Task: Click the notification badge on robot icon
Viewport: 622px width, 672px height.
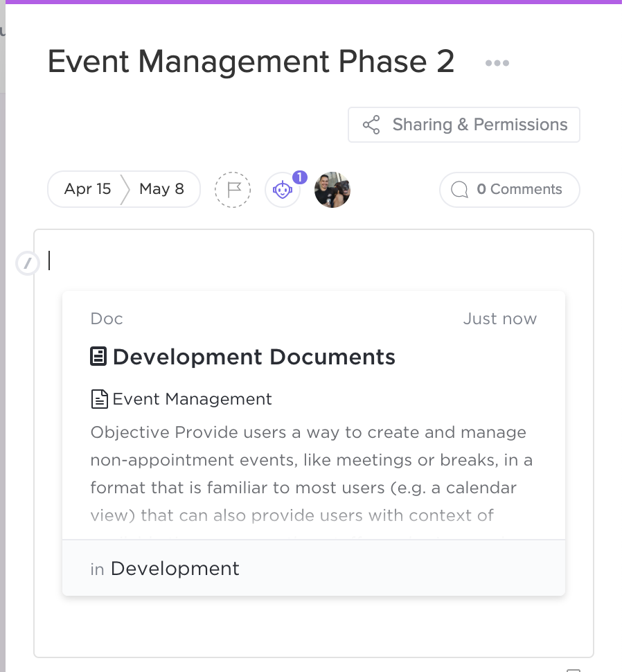Action: 300,177
